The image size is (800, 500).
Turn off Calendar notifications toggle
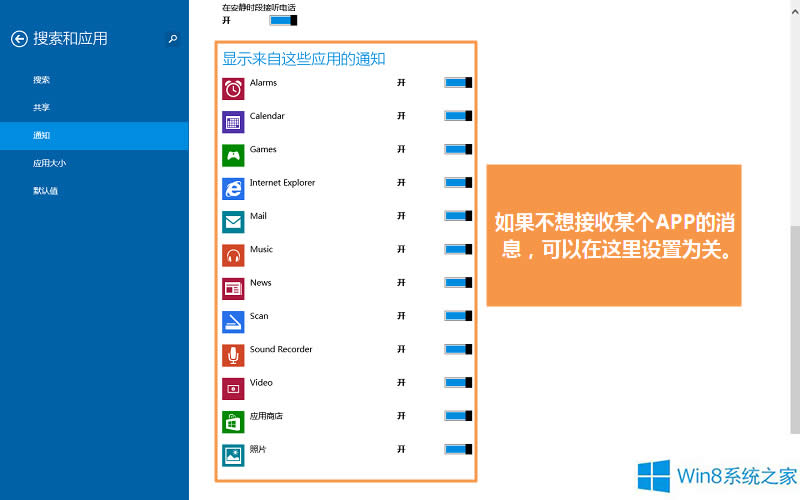[x=458, y=116]
